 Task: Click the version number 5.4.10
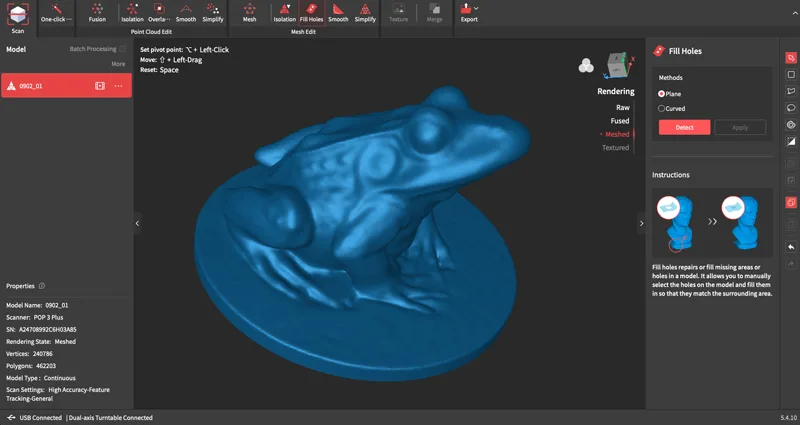(x=788, y=418)
